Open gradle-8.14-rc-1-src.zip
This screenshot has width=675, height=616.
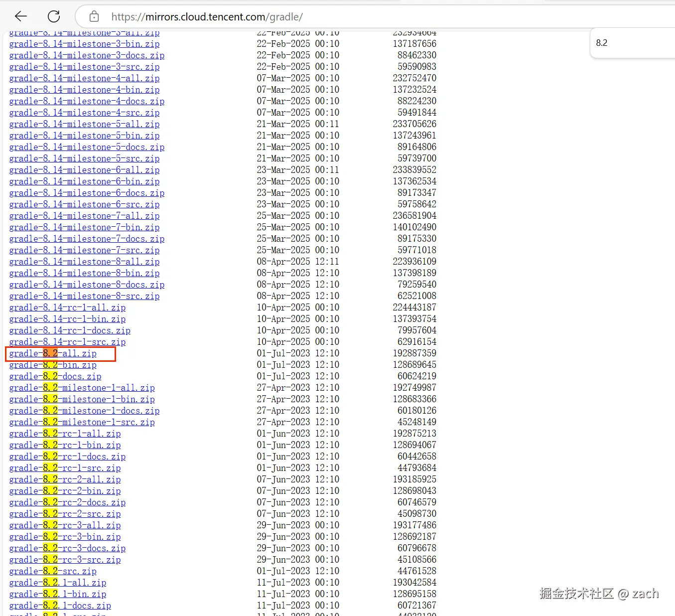point(67,342)
